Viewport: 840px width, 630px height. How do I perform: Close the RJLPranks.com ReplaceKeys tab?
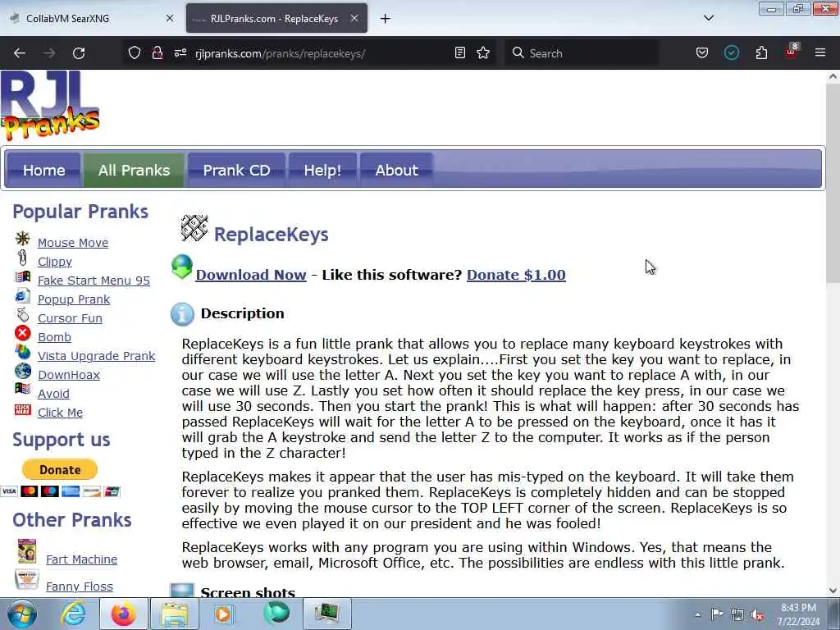pyautogui.click(x=354, y=18)
